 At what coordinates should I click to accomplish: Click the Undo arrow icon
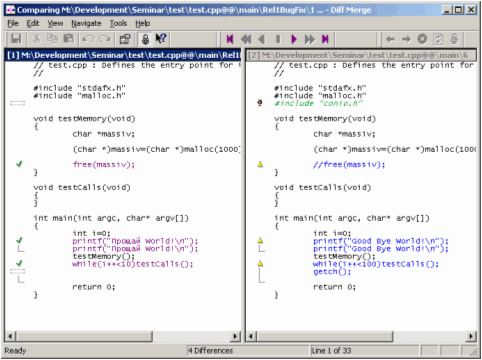88,39
